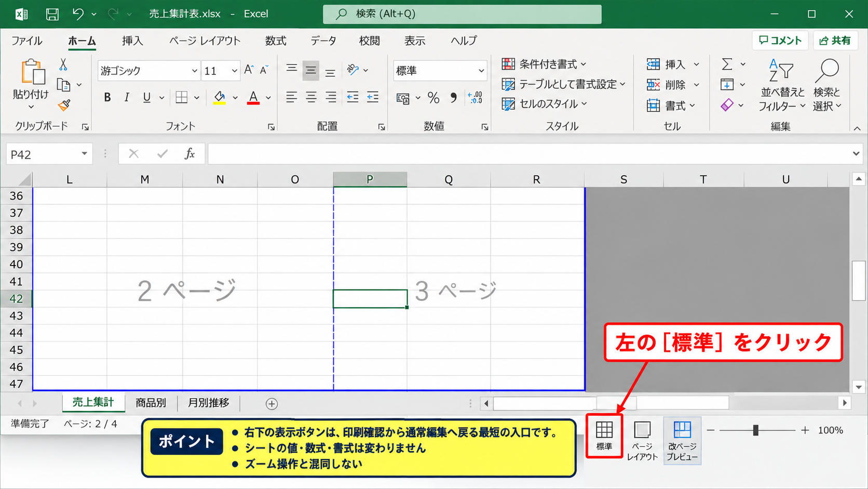
Task: Toggle Middle Align button
Action: pos(311,70)
